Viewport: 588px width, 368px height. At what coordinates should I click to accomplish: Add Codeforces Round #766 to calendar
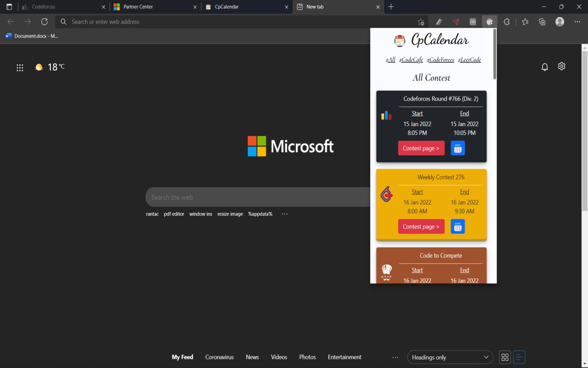point(458,148)
